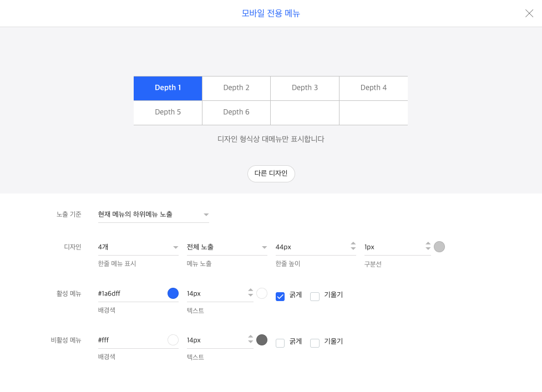The image size is (542, 392).
Task: Open the 활성 메뉴 white text color swatch
Action: pyautogui.click(x=262, y=293)
